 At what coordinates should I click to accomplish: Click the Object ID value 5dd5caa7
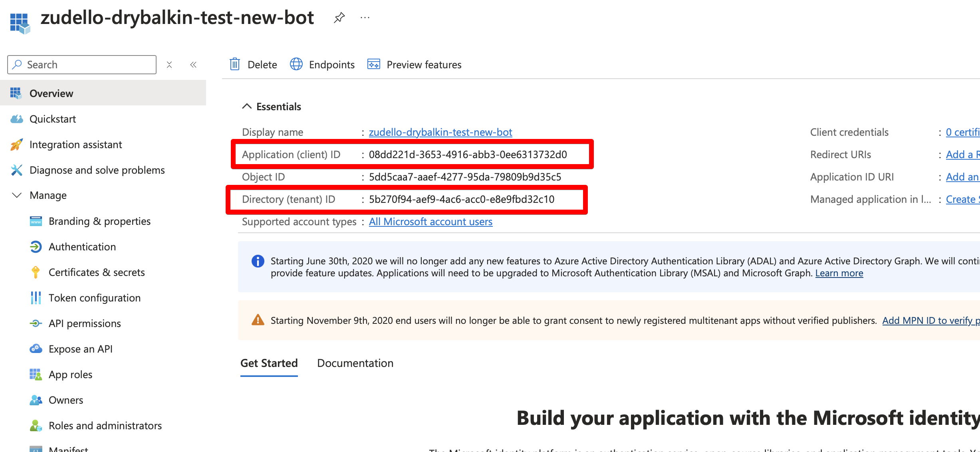pos(465,177)
